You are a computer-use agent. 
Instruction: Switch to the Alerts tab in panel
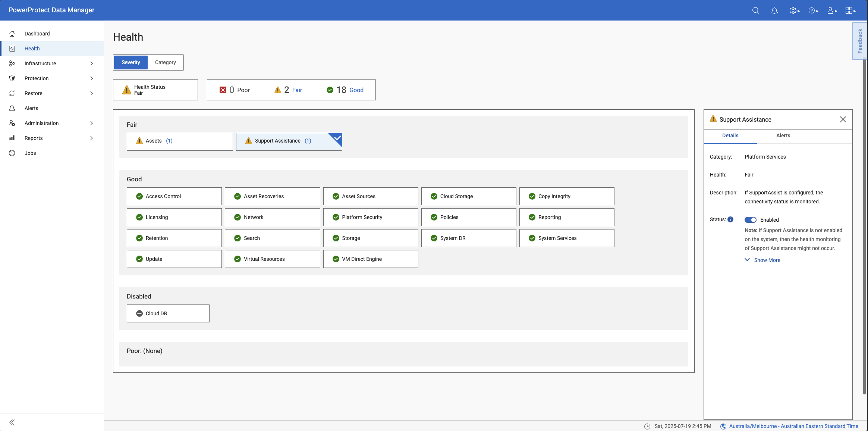783,135
